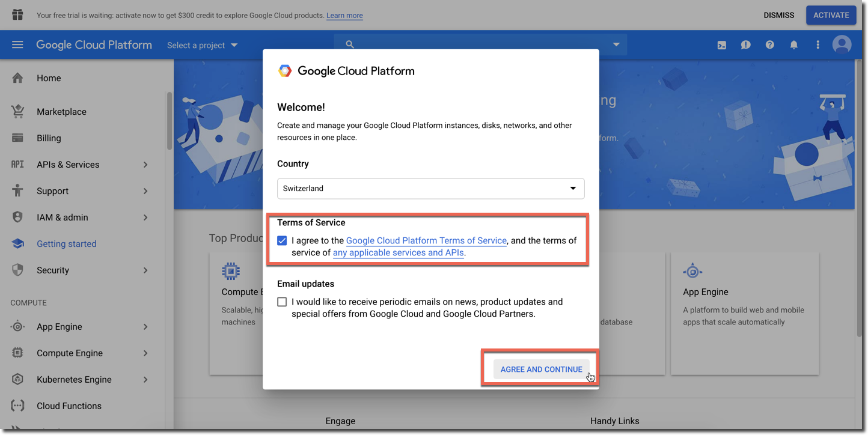868x435 pixels.
Task: Click into the top search field
Action: click(x=480, y=44)
